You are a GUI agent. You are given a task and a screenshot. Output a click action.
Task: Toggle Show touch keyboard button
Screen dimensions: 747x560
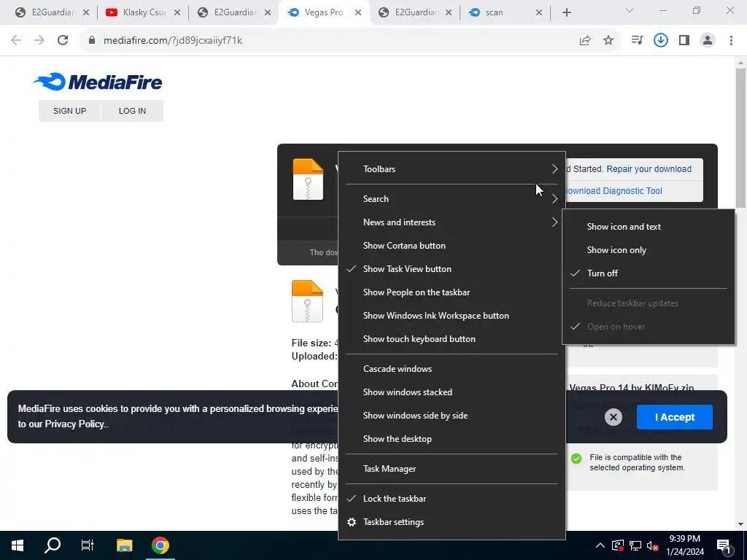[x=452, y=339]
